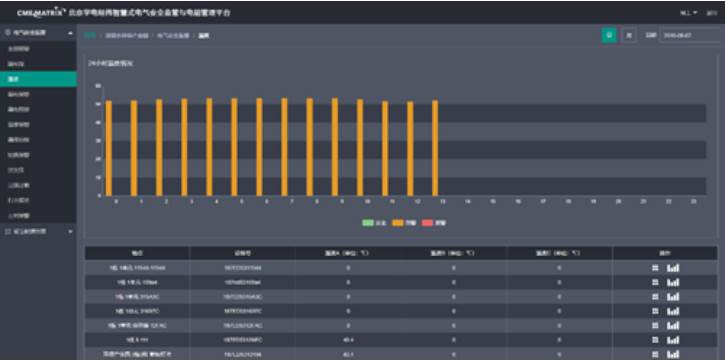Open the user account dropdown in the top right
This screenshot has width=725, height=361.
(x=688, y=13)
